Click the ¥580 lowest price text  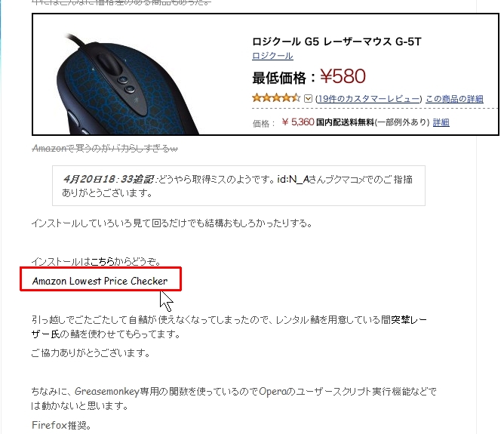pyautogui.click(x=343, y=76)
